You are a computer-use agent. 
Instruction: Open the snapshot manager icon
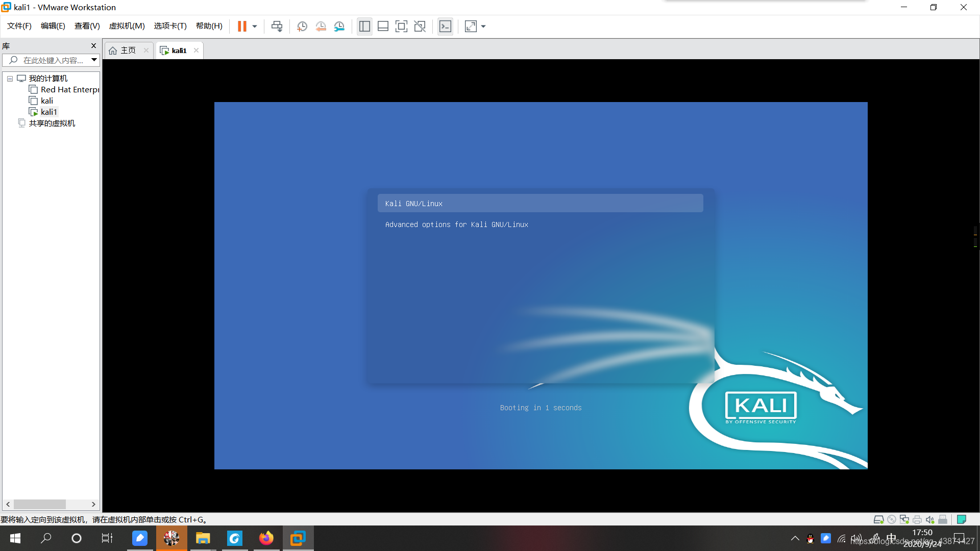point(339,27)
